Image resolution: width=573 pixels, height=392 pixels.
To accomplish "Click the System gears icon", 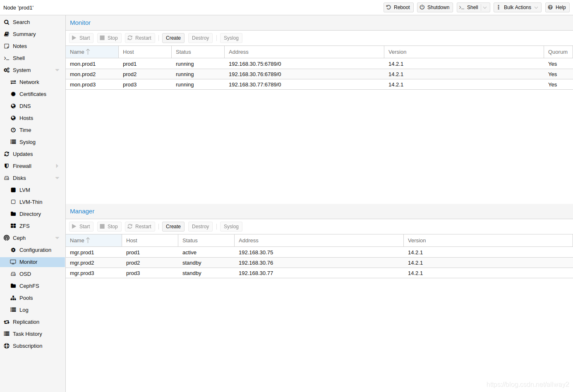I will pos(7,70).
